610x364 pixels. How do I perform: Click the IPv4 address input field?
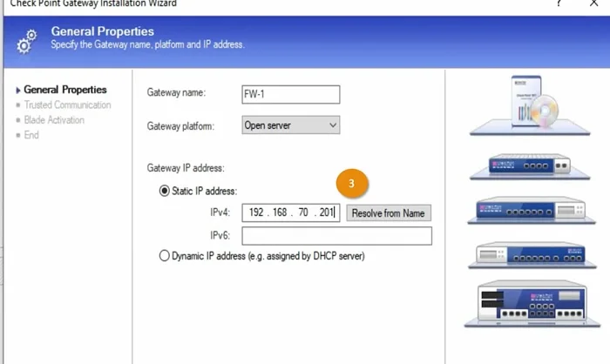(290, 212)
